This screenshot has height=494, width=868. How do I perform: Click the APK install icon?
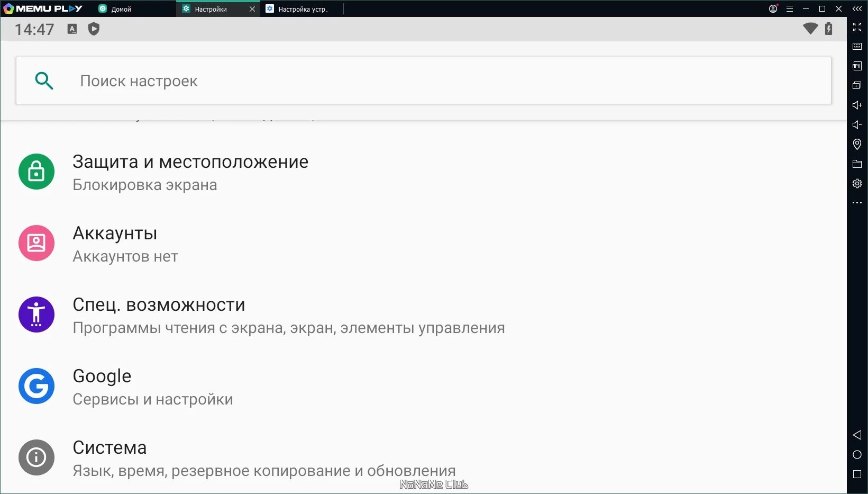coord(857,66)
